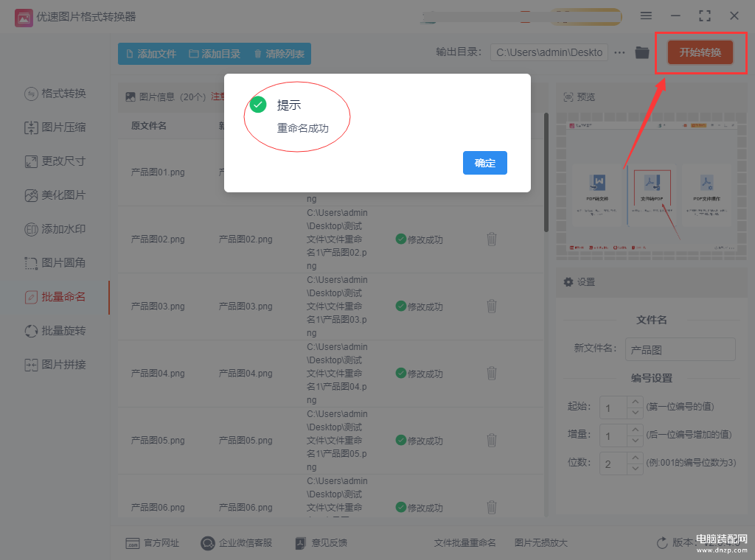Click the 图片圆角 corner icon
The width and height of the screenshot is (755, 560).
(31, 263)
